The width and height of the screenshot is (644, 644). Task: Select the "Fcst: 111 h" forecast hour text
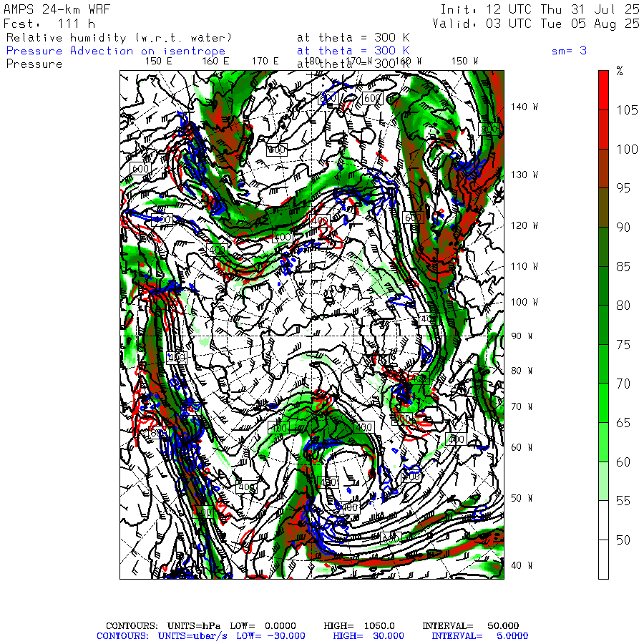coord(49,24)
